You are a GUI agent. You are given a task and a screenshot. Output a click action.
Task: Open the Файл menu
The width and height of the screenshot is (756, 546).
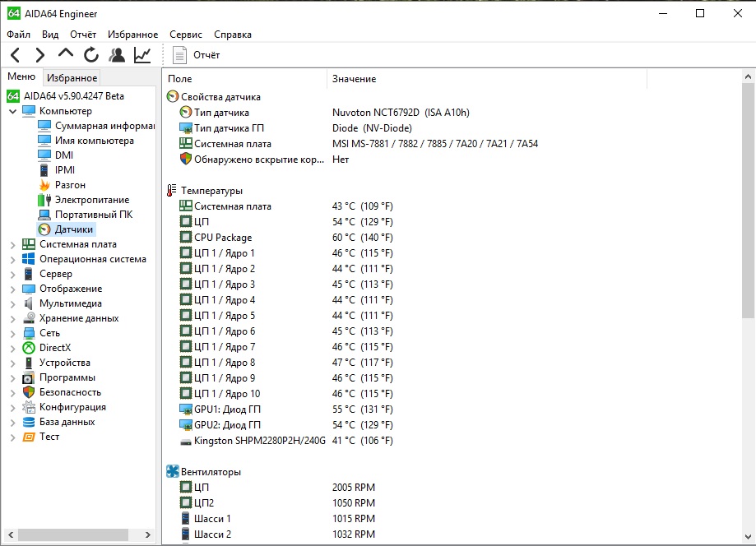pyautogui.click(x=19, y=35)
